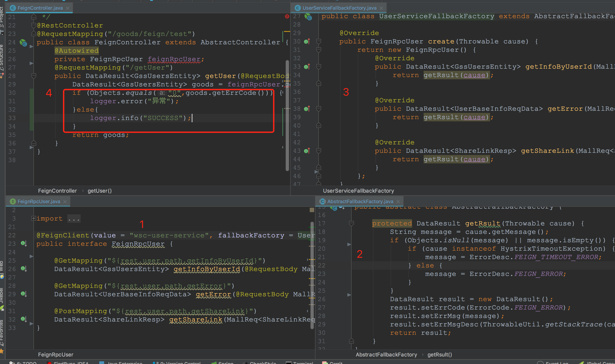Image resolution: width=615 pixels, height=364 pixels.
Task: Click "wsc-user-service" string in @FeignClient
Action: pos(169,235)
